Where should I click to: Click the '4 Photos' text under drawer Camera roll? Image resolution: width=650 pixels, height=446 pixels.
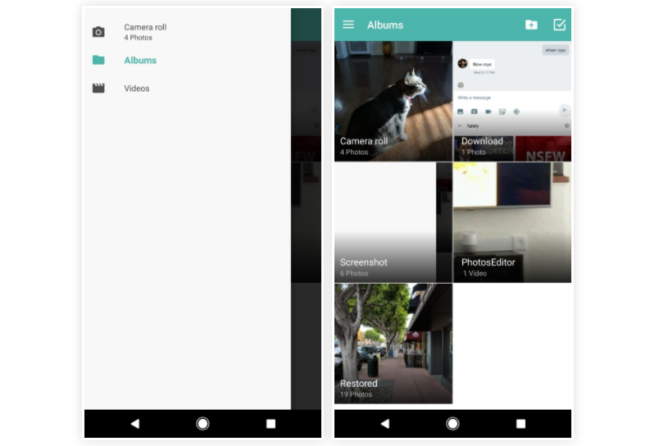(x=138, y=38)
